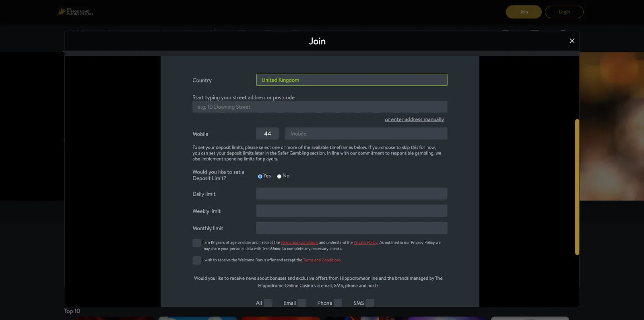Viewport: 644px width, 320px height.
Task: Open the Country dropdown showing United Kingdom
Action: pyautogui.click(x=351, y=80)
